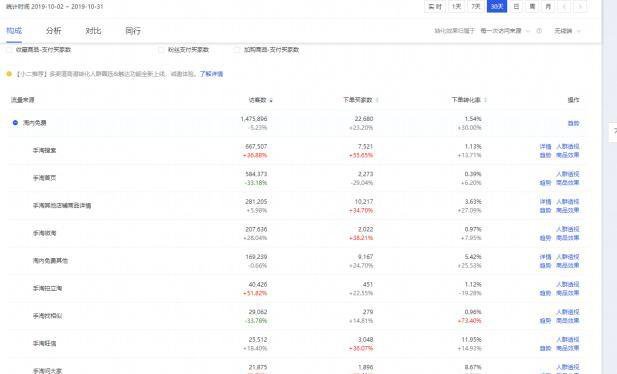617x374 pixels.
Task: Open 详情 link for 淘内免费其他 row
Action: pyautogui.click(x=545, y=257)
